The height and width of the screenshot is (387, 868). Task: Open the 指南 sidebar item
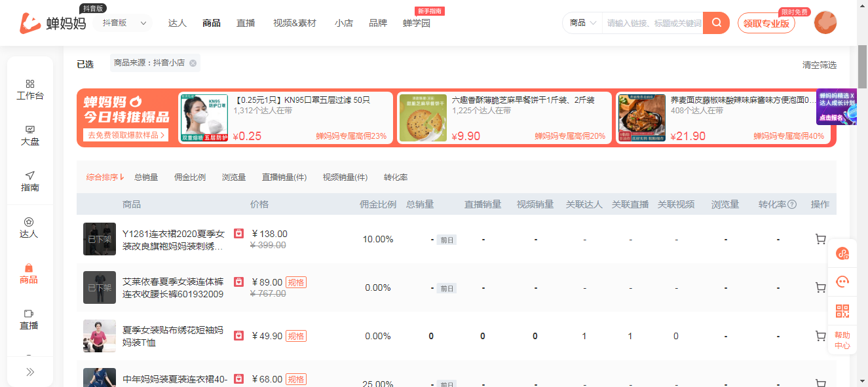tap(29, 181)
